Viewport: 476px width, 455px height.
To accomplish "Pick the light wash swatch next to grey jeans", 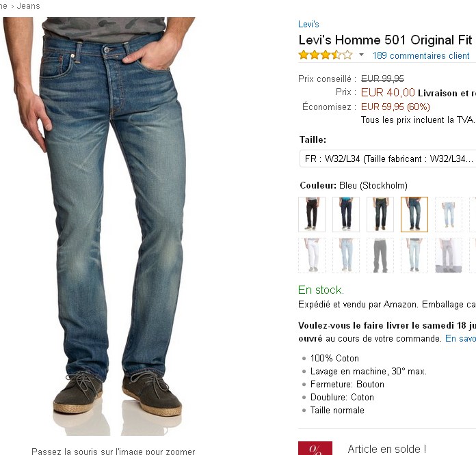I will click(x=414, y=256).
